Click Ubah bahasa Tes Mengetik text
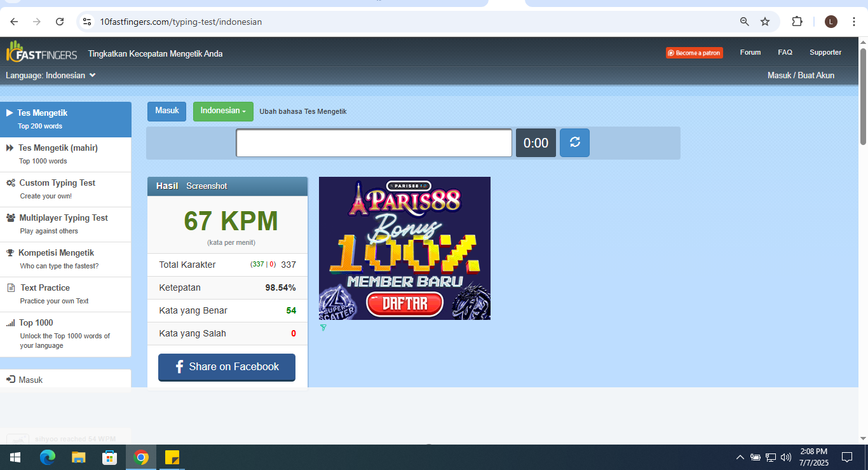 303,111
